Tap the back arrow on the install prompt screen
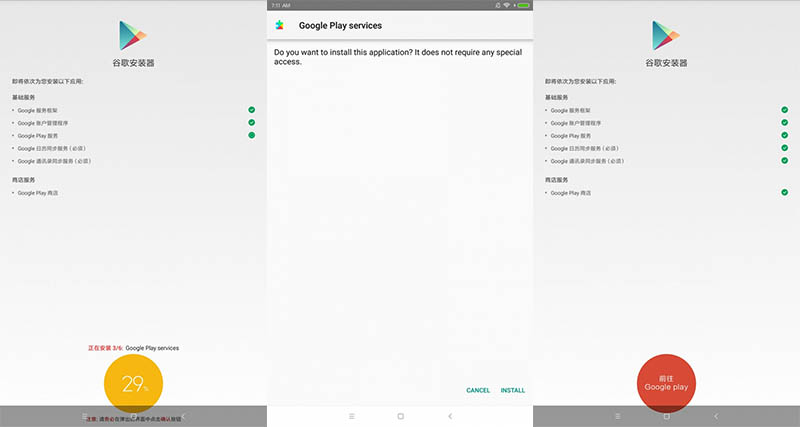 450,416
